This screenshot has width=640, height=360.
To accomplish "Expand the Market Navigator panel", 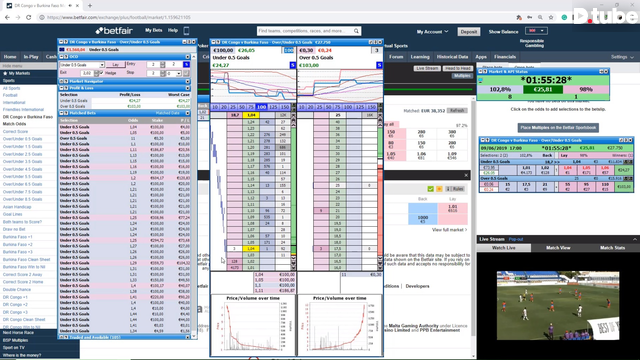I will point(61,82).
